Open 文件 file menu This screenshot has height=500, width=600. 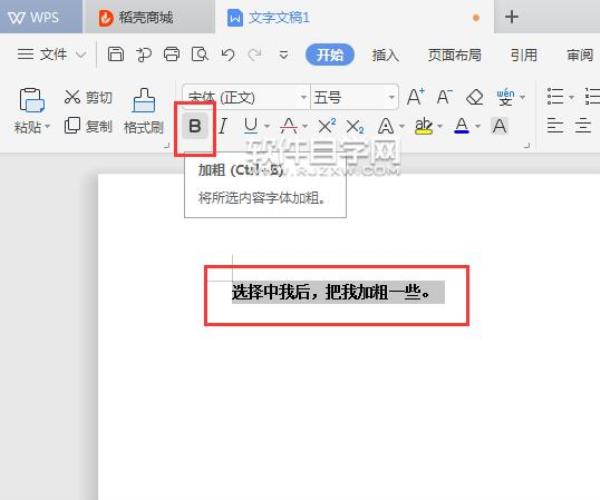click(51, 54)
